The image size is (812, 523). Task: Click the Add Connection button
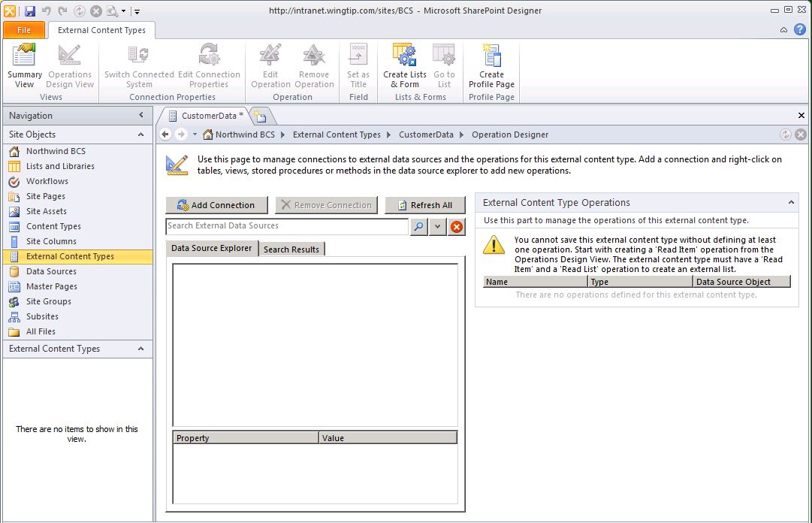coord(216,205)
